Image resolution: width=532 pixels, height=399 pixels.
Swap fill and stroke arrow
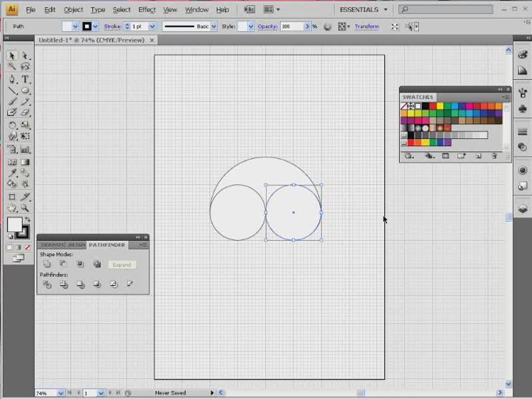[27, 219]
